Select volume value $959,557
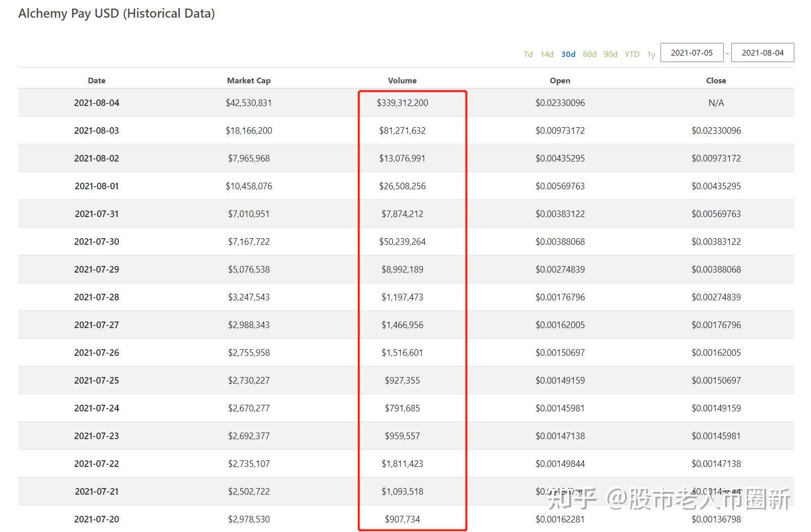 (402, 436)
